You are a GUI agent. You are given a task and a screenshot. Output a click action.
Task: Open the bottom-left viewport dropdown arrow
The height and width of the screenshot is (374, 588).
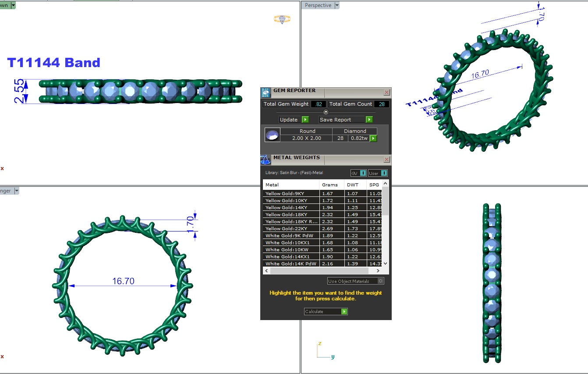pyautogui.click(x=16, y=191)
